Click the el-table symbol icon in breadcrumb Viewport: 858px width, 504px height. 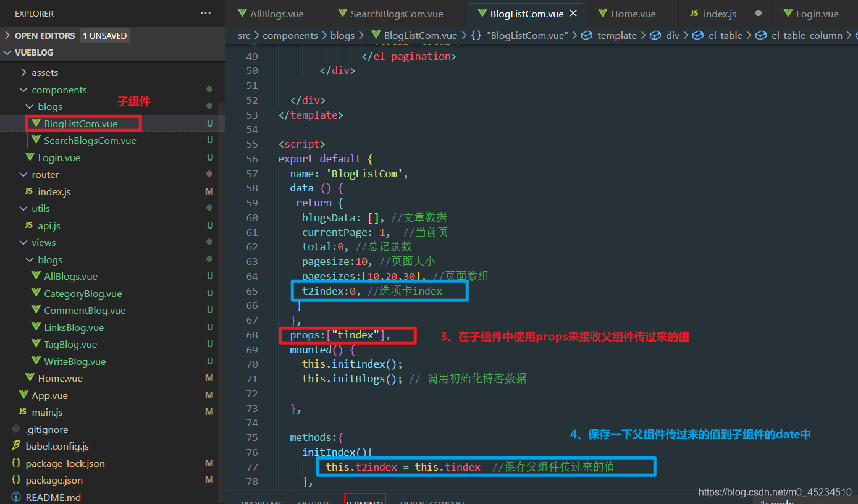tap(698, 35)
